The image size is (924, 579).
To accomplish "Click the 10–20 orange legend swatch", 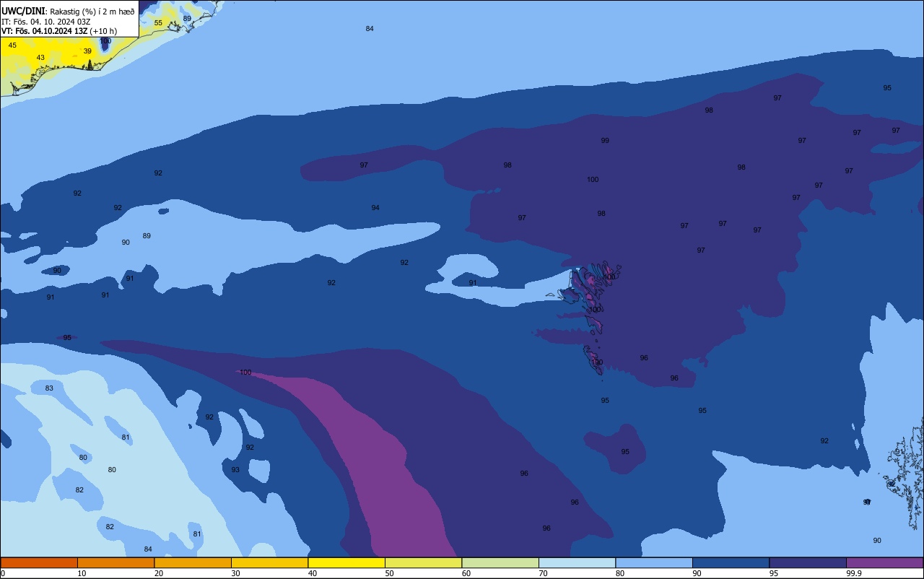I will tap(115, 562).
